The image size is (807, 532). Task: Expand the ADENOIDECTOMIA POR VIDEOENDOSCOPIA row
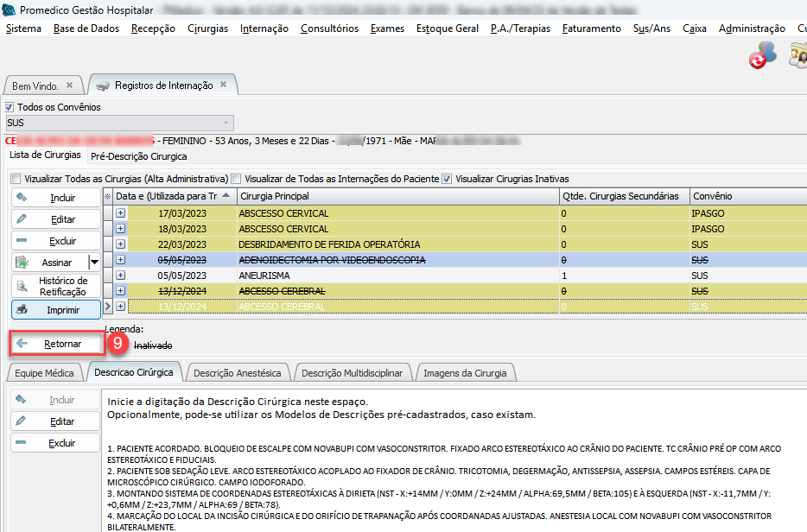[x=120, y=260]
